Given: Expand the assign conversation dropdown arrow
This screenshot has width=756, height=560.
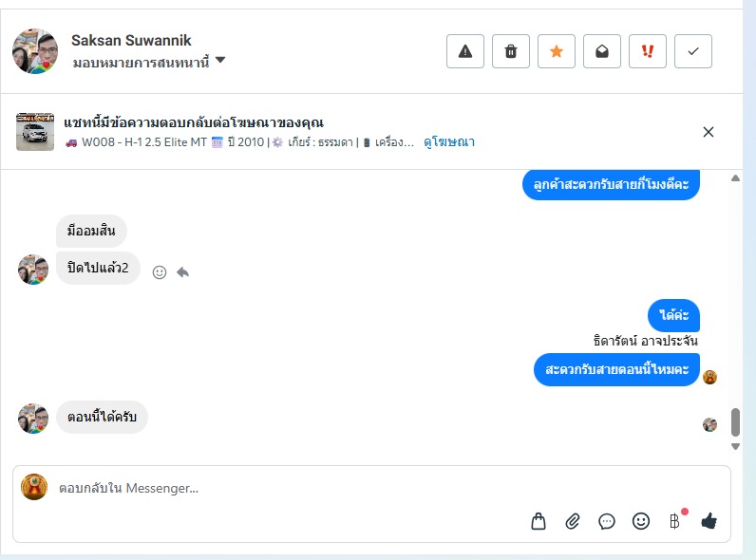Looking at the screenshot, I should (220, 61).
